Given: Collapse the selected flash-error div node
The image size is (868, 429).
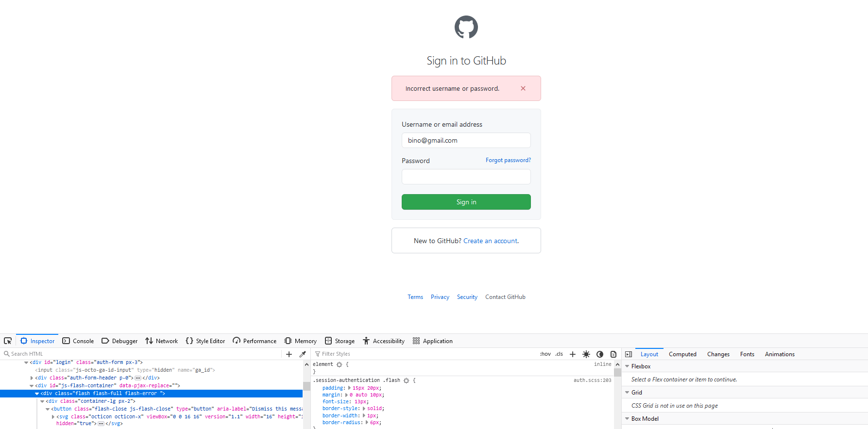Looking at the screenshot, I should point(37,394).
